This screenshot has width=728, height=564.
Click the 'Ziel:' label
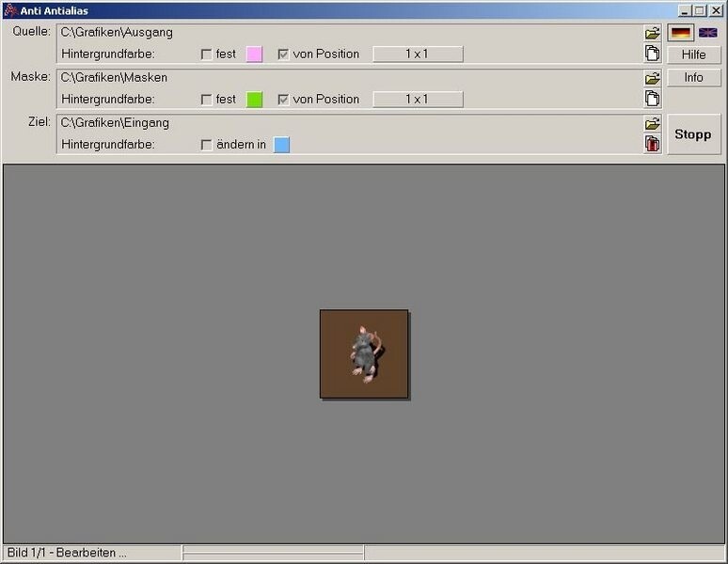[40, 122]
